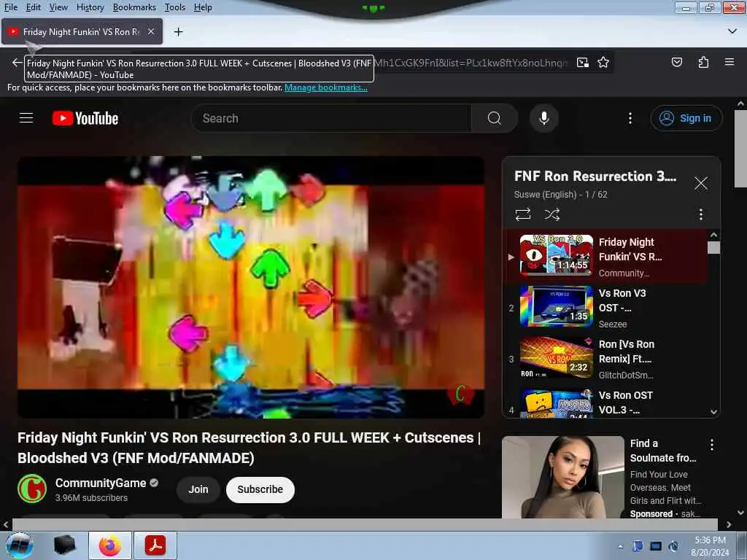747x560 pixels.
Task: Open the Tools menu
Action: pos(175,7)
